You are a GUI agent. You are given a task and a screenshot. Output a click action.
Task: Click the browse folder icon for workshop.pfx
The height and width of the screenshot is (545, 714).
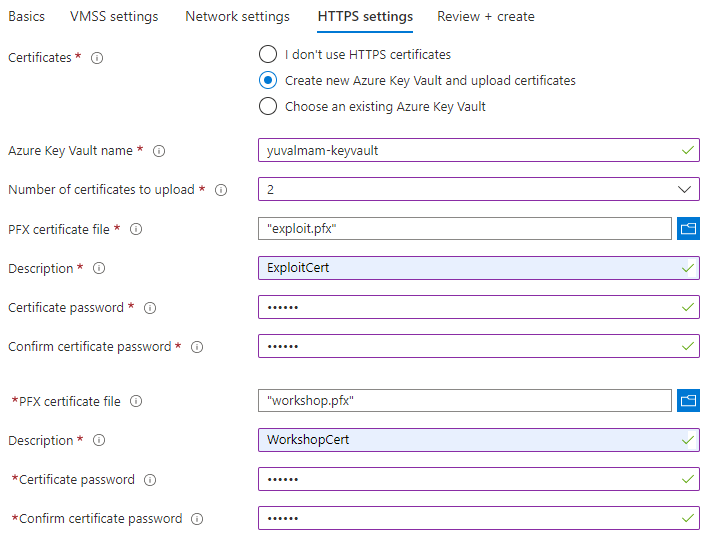click(x=688, y=401)
